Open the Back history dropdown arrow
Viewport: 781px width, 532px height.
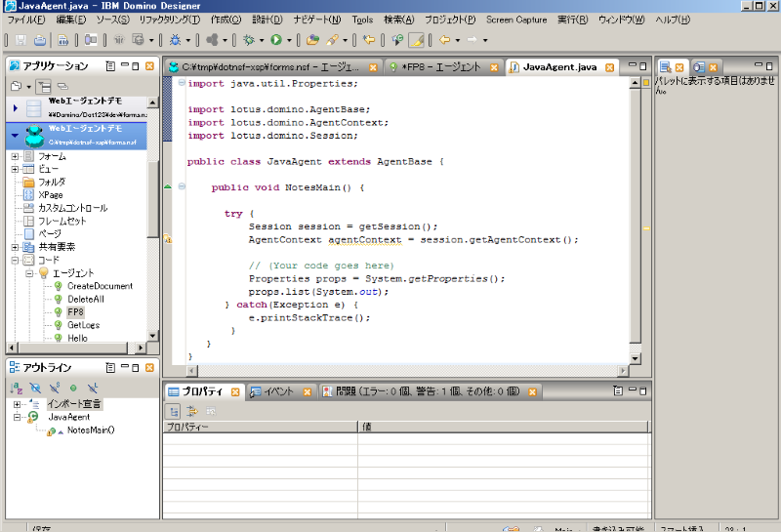(457, 40)
